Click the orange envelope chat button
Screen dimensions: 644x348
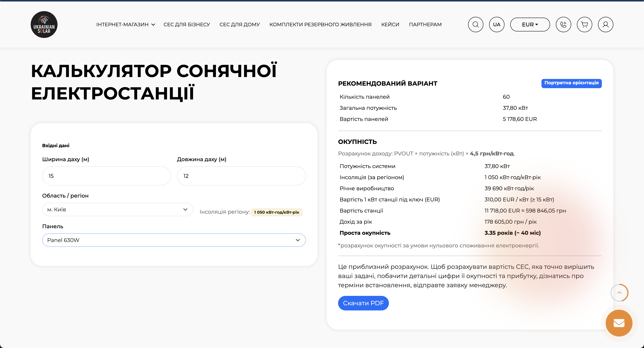coord(619,323)
